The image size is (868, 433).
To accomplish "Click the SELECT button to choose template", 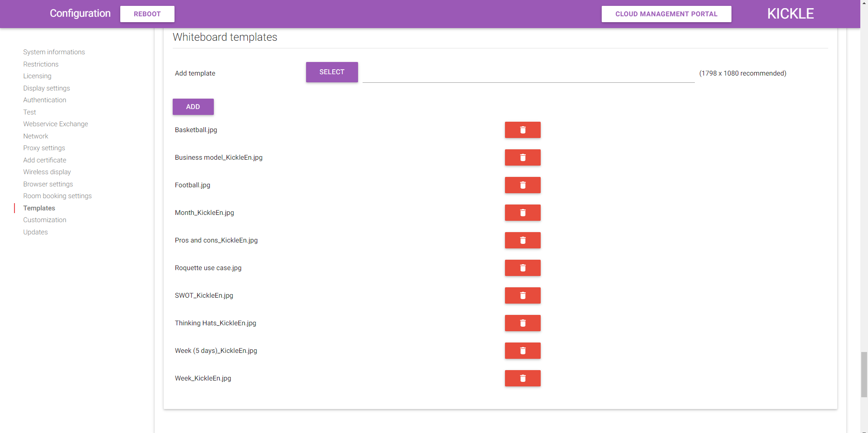I will [x=331, y=72].
